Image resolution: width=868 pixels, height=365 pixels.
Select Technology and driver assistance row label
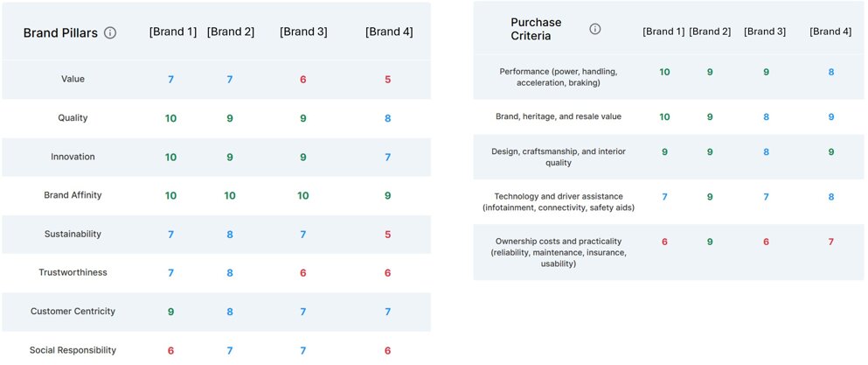point(559,202)
